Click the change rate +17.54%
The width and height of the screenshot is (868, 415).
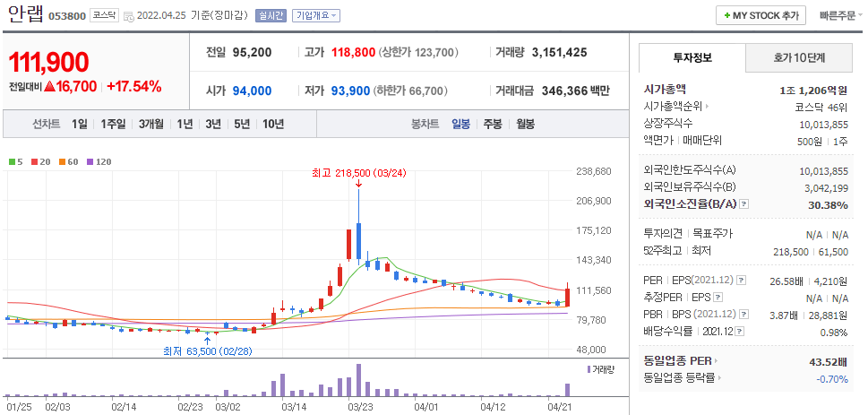134,86
